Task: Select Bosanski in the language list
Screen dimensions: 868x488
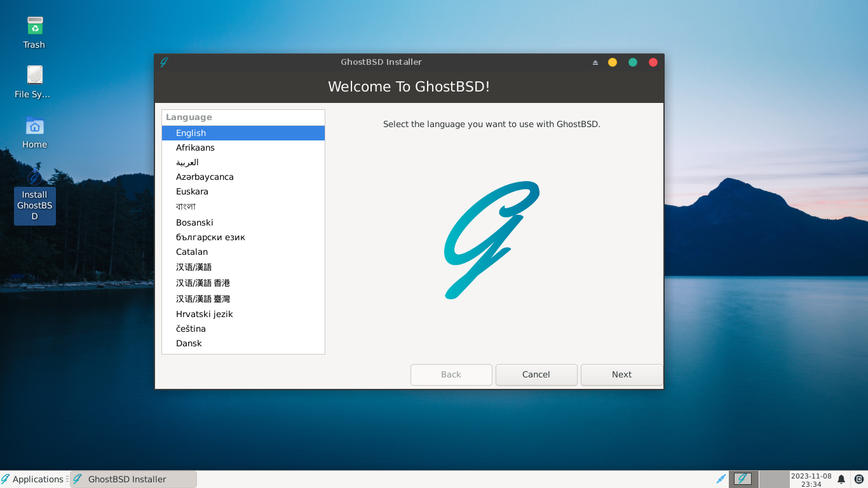Action: tap(243, 222)
